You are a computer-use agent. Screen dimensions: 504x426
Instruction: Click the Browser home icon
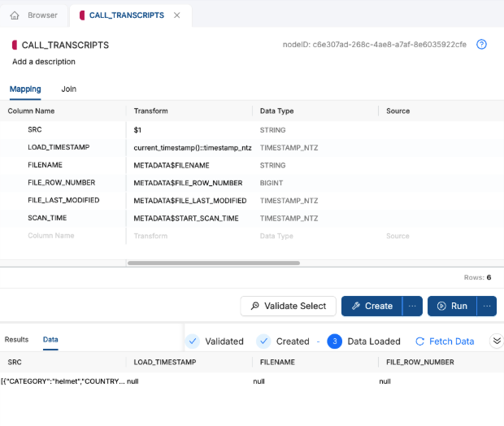click(15, 15)
